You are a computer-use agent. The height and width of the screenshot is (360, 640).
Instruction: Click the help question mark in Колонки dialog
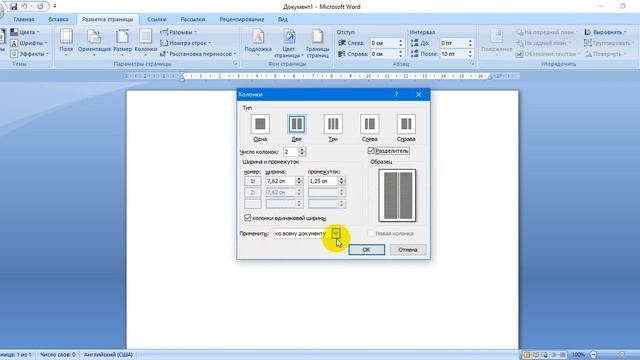pos(396,94)
